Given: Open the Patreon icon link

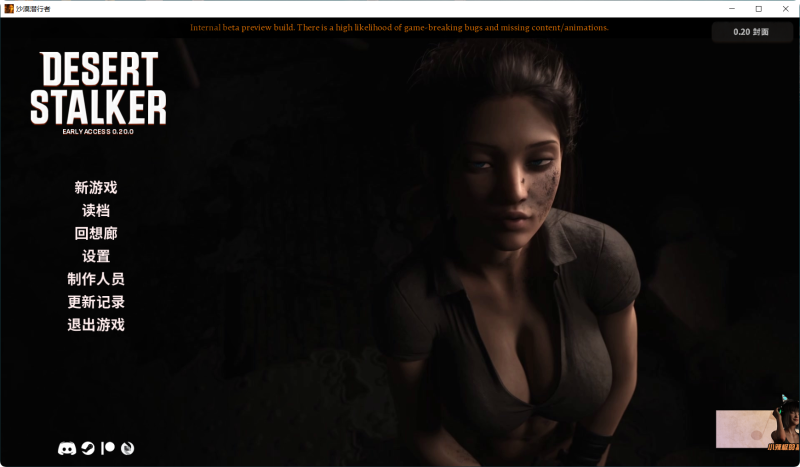Looking at the screenshot, I should (108, 449).
